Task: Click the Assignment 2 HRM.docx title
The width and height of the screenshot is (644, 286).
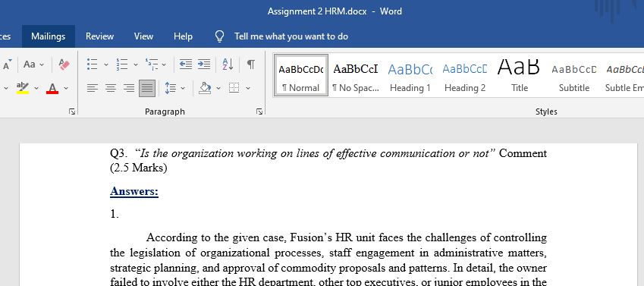Action: click(317, 11)
